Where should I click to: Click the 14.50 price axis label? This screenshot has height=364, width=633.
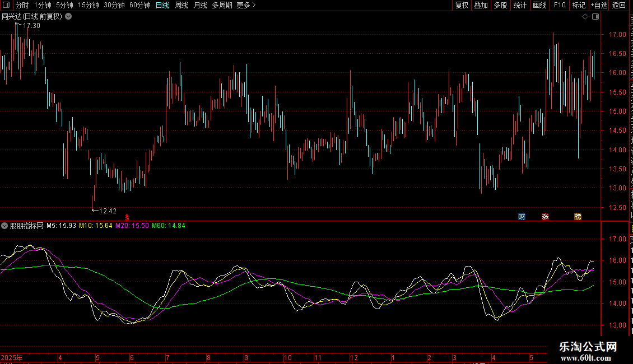617,130
